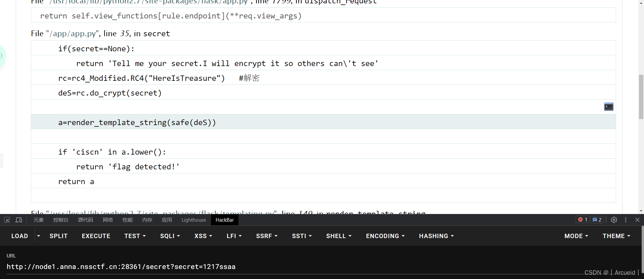Click the "if 'ciscn' in a.lower():" line
644x279 pixels.
(x=323, y=151)
